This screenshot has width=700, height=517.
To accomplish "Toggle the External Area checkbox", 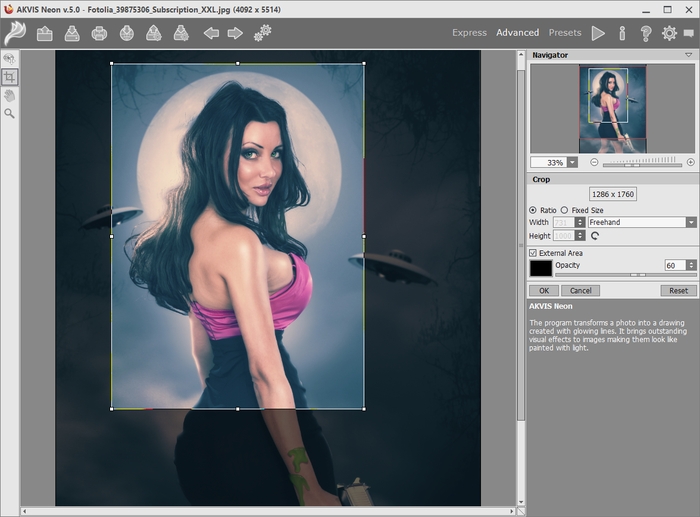I will tap(533, 253).
